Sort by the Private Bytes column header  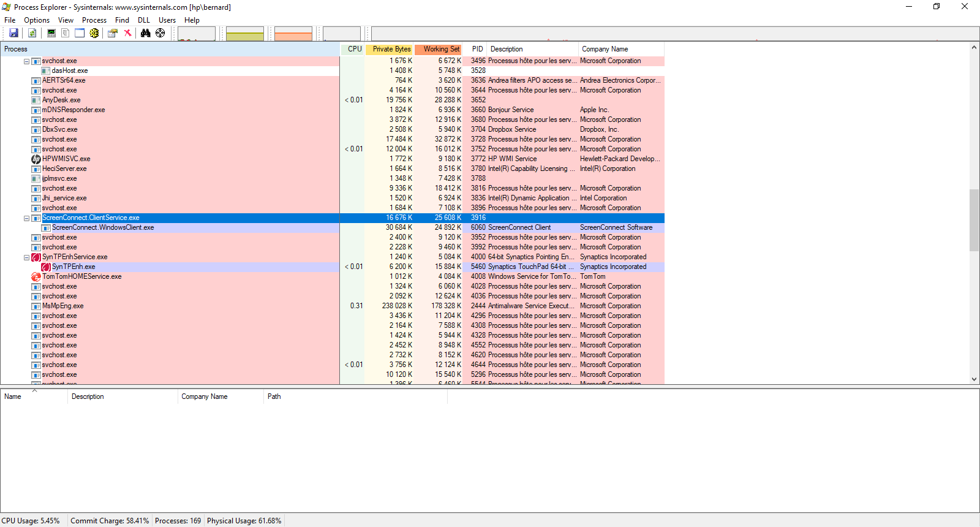pos(391,49)
